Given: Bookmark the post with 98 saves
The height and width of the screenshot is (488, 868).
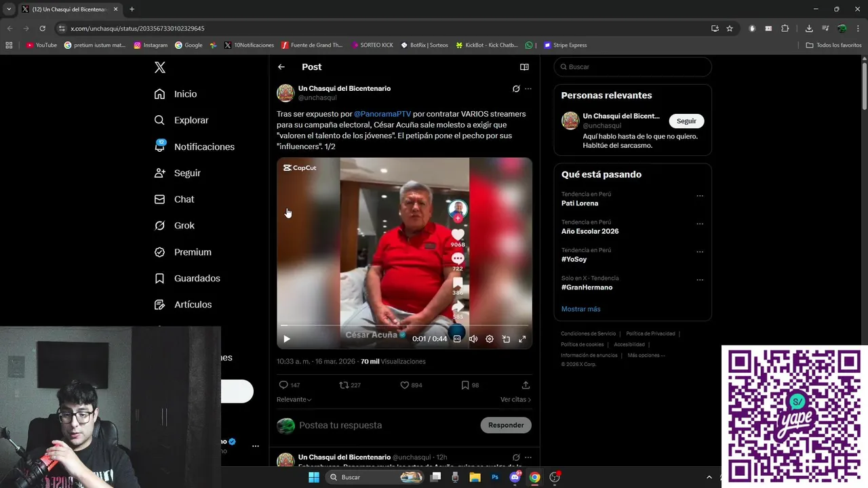Looking at the screenshot, I should coord(465,385).
